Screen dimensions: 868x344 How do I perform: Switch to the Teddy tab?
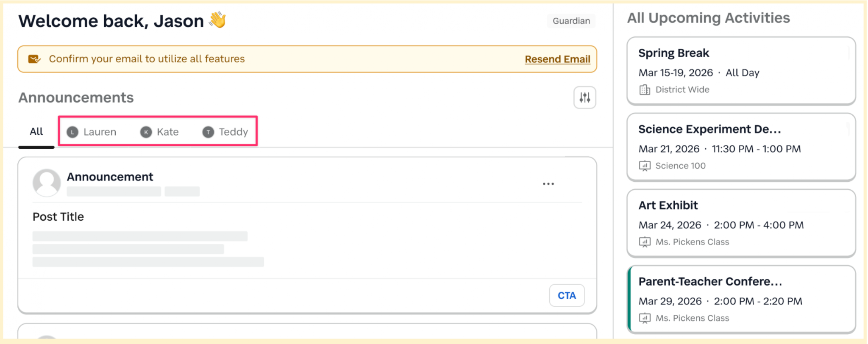tap(225, 132)
